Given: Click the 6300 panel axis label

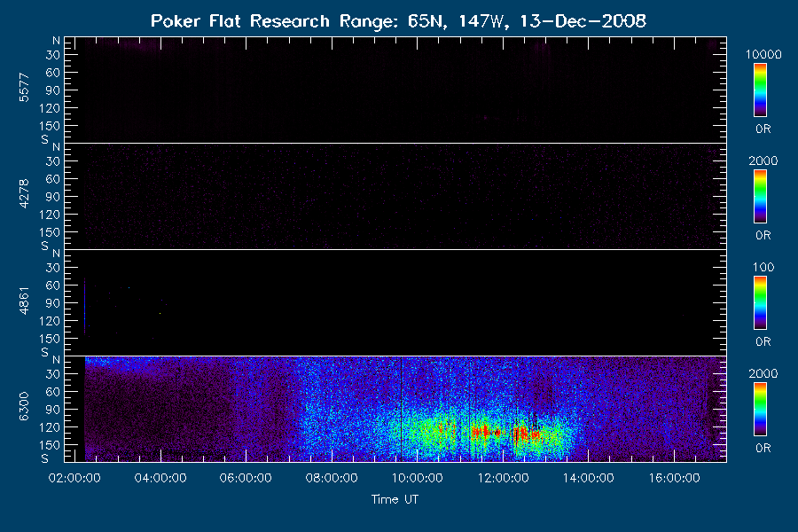Looking at the screenshot, I should [x=24, y=407].
